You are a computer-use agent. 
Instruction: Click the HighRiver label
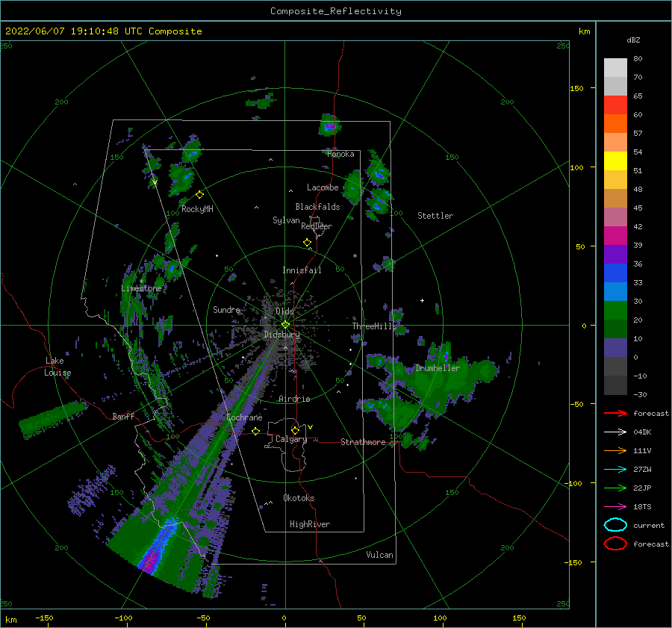tap(310, 524)
